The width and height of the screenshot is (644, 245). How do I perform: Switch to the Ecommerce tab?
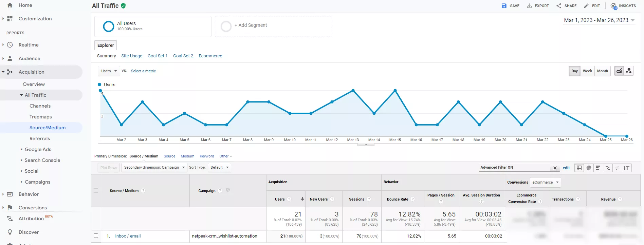210,56
